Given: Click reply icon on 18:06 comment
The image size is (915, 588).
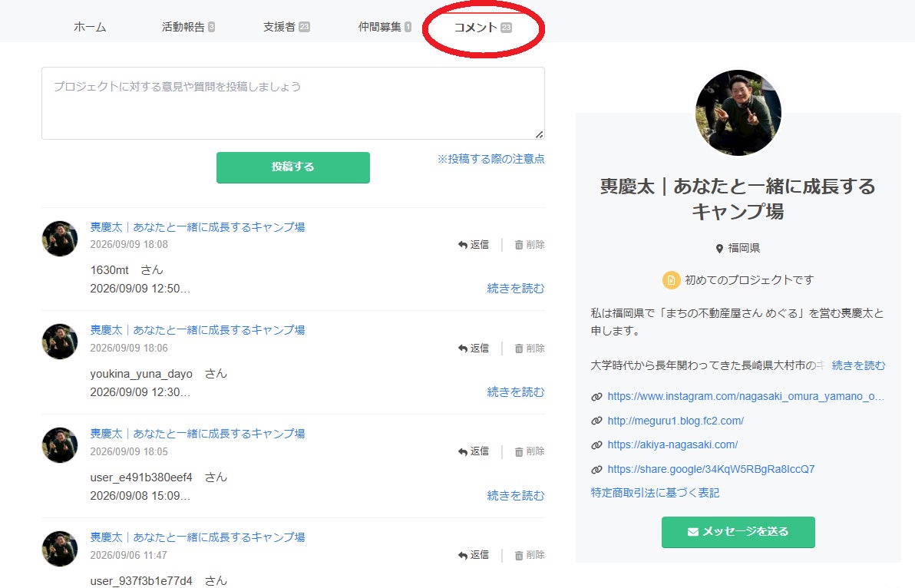Looking at the screenshot, I should click(x=463, y=349).
